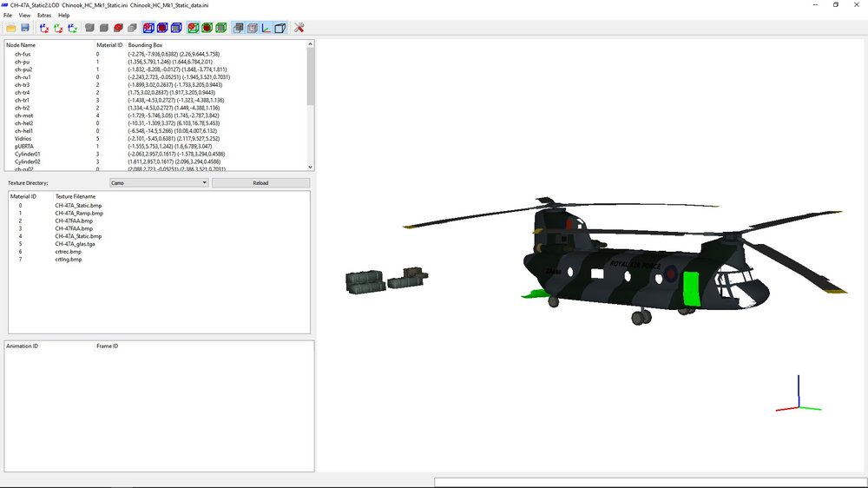Viewport: 868px width, 488px height.
Task: Open the Extras menu
Action: (x=44, y=16)
